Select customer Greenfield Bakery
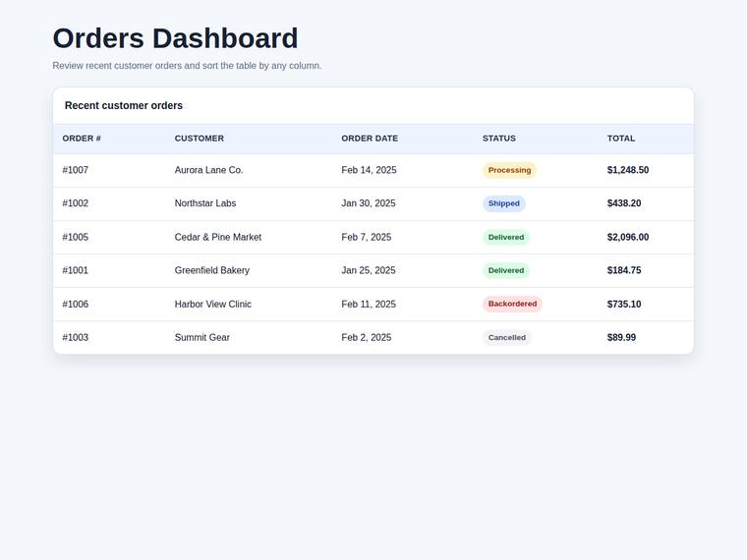 point(212,270)
